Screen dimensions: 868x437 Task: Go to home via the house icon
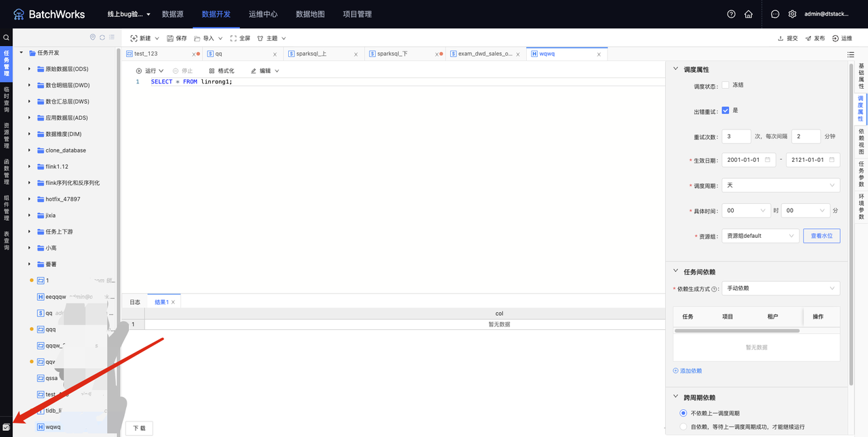tap(749, 14)
